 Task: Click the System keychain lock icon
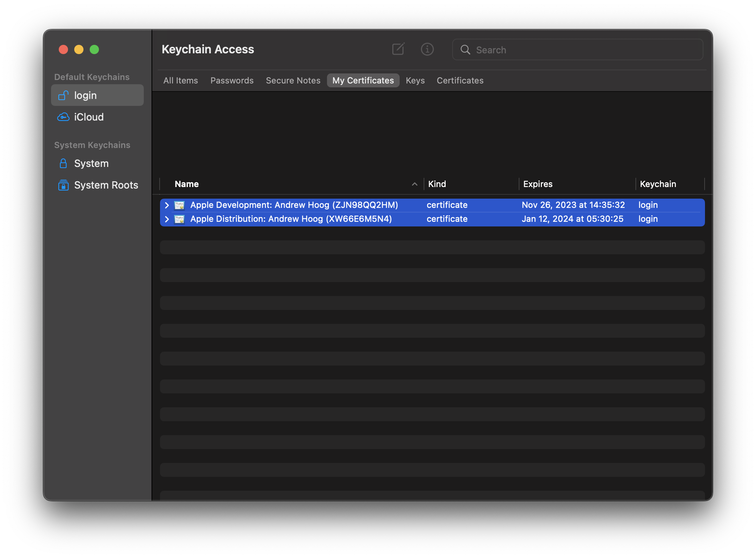tap(63, 163)
